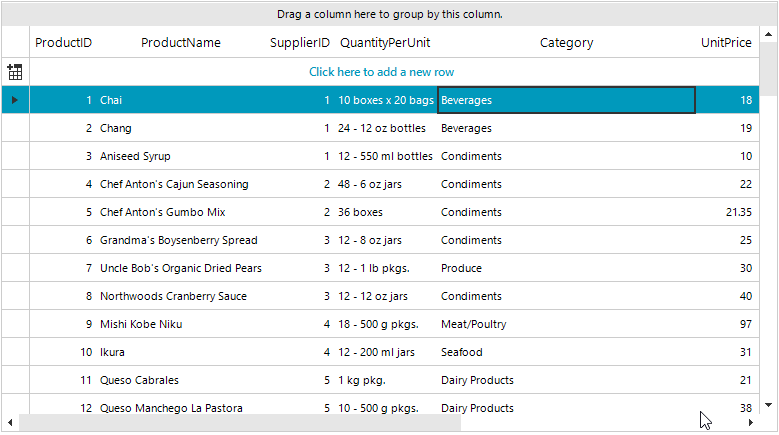Click the QuantityPerUnit column header
This screenshot has height=435, width=779.
click(385, 43)
